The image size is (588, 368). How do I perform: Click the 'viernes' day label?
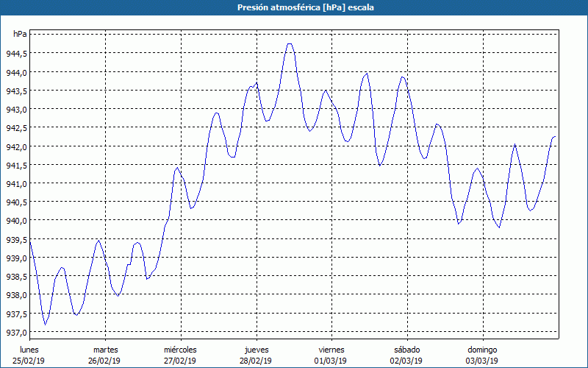click(331, 350)
